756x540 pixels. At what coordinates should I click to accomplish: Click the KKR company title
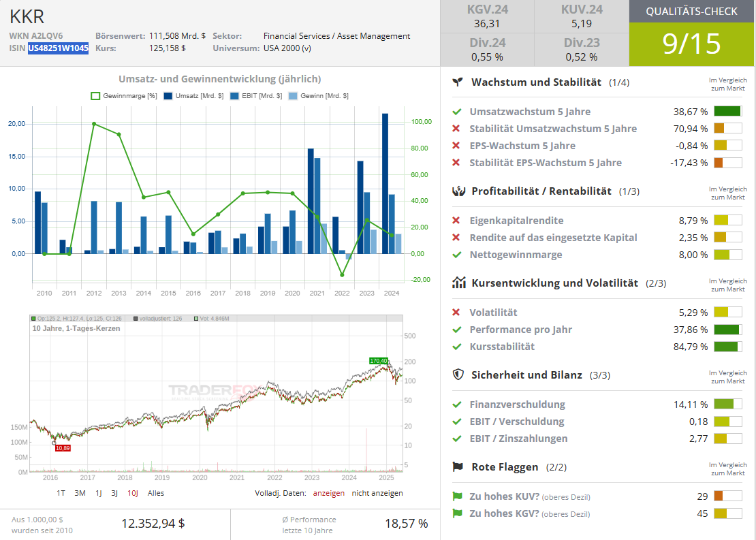tap(27, 17)
